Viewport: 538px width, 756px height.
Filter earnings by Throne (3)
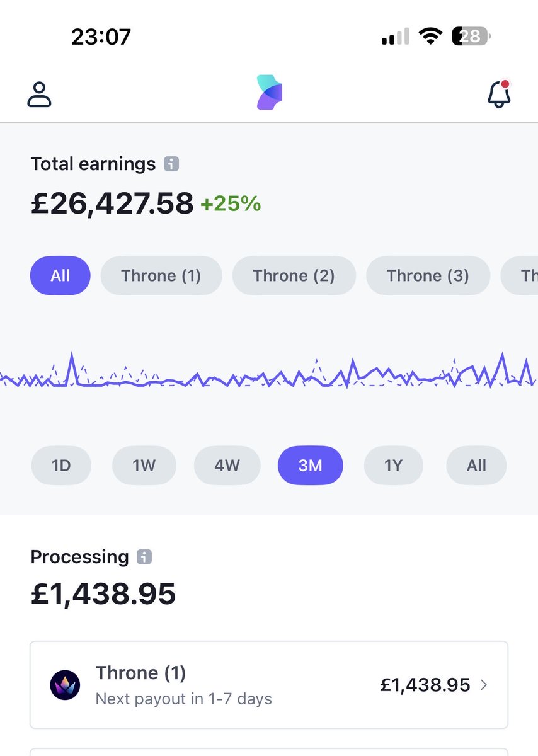click(428, 276)
